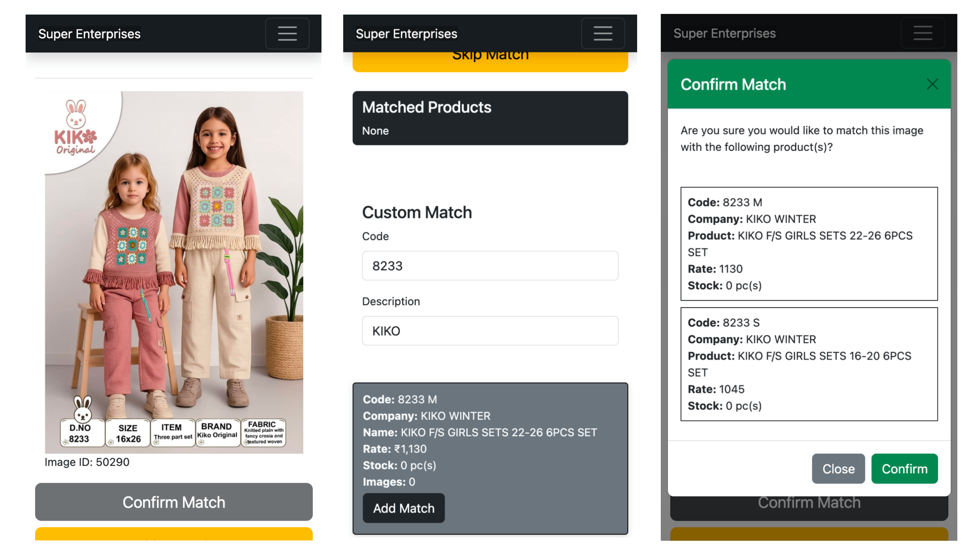Click the Image ID 50290 label
The height and width of the screenshot is (555, 980).
point(87,462)
